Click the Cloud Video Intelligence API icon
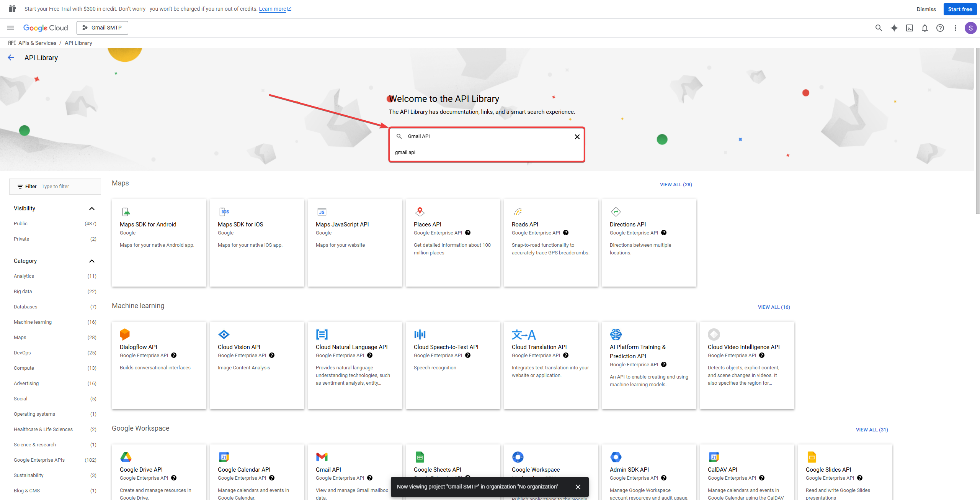Screen dimensions: 980x500 (714, 334)
